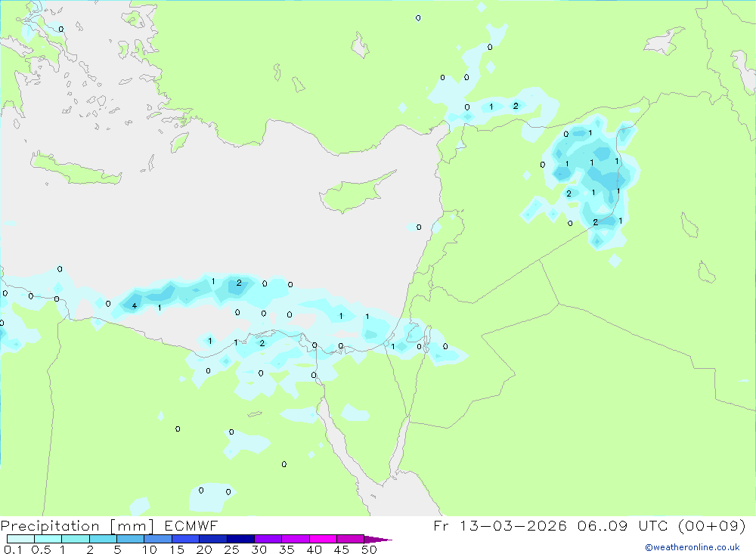This screenshot has width=756, height=554.
Task: Click the legend label '0.1'
Action: (x=13, y=549)
